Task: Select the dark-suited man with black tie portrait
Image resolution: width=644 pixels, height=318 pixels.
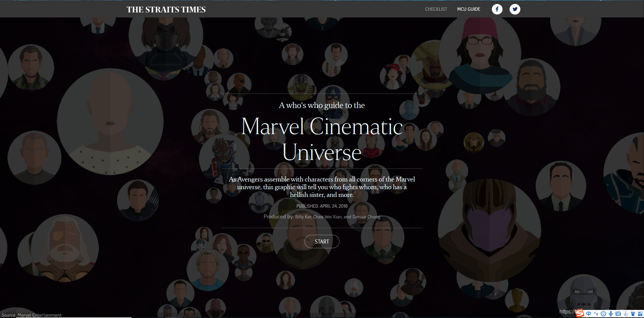Action: point(561,186)
